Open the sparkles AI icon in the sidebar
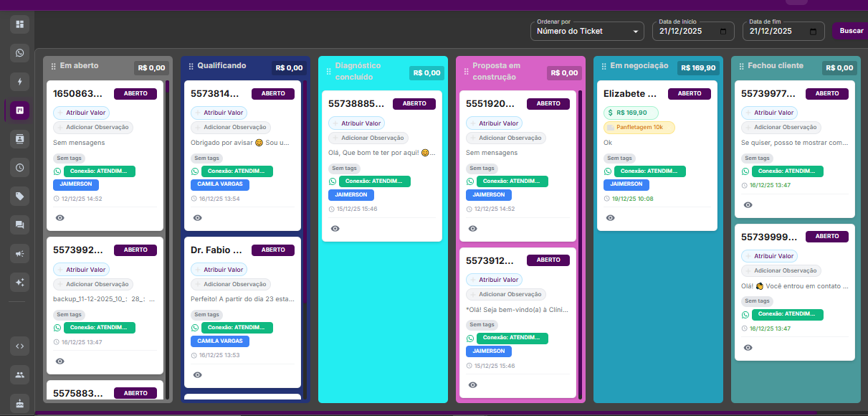 coord(20,282)
